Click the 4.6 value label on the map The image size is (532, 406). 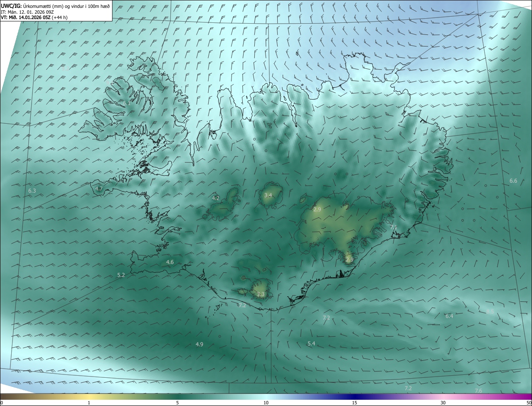click(170, 262)
